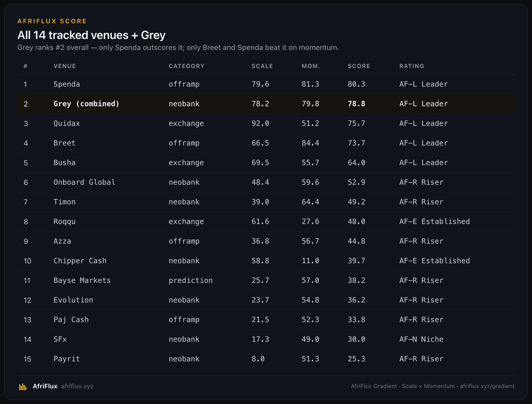Select the Roqqu venue name
Viewport: 532px width, 404px height.
point(64,222)
